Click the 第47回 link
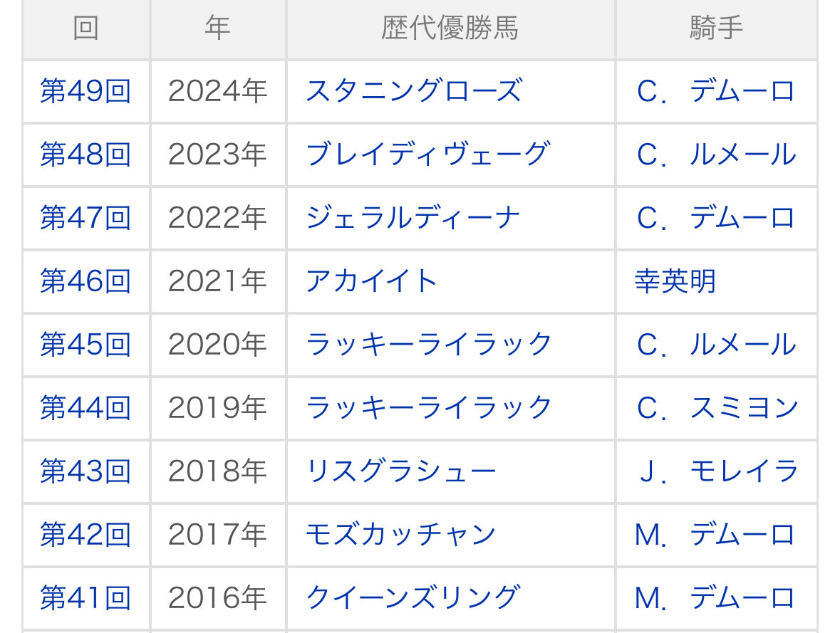840x633 pixels. (85, 218)
